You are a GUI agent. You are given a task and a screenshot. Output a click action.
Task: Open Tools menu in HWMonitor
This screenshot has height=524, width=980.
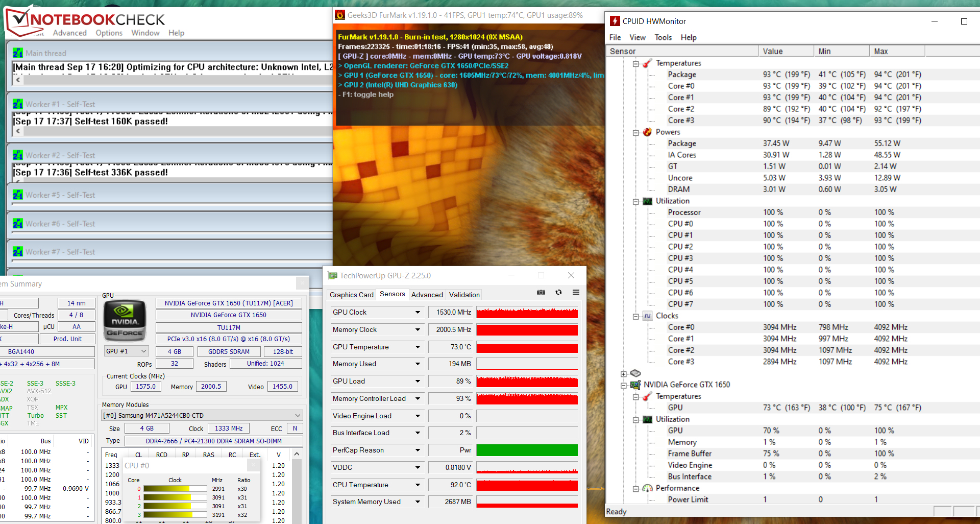tap(663, 37)
